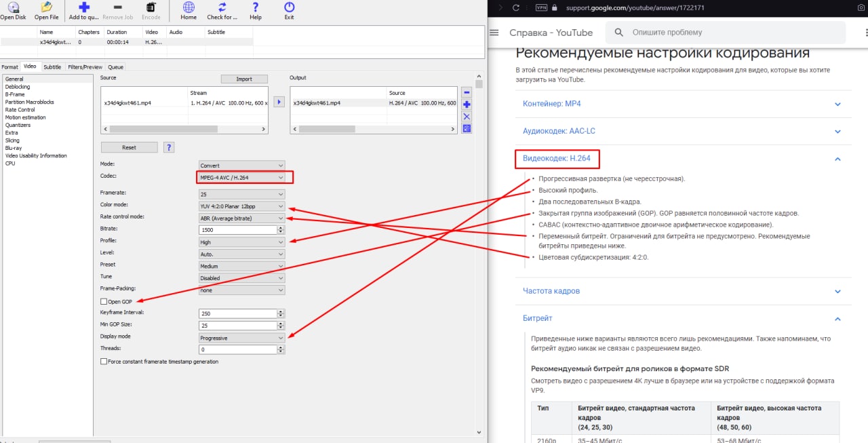Click the Опишите проблему search field
868x443 pixels.
726,33
